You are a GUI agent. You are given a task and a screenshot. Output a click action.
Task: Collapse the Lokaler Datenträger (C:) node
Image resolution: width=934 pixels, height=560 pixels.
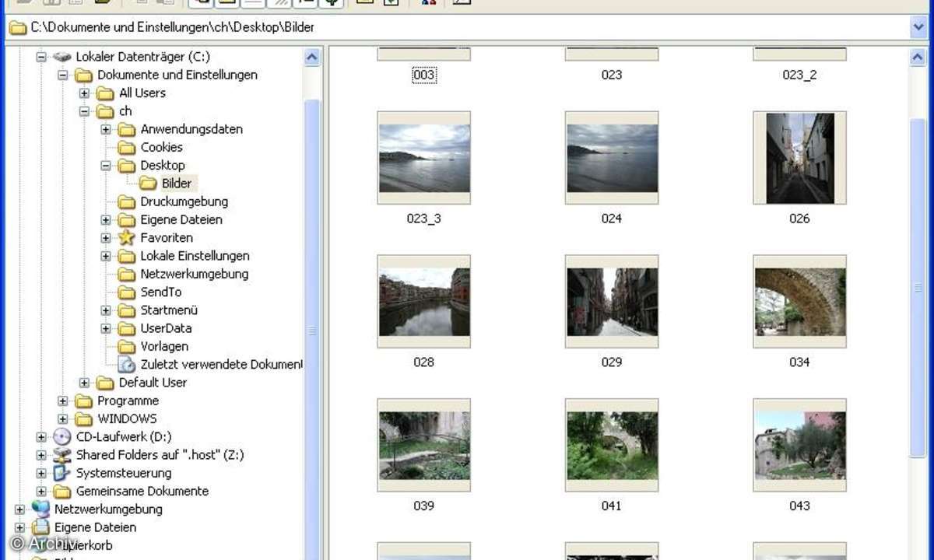tap(41, 57)
